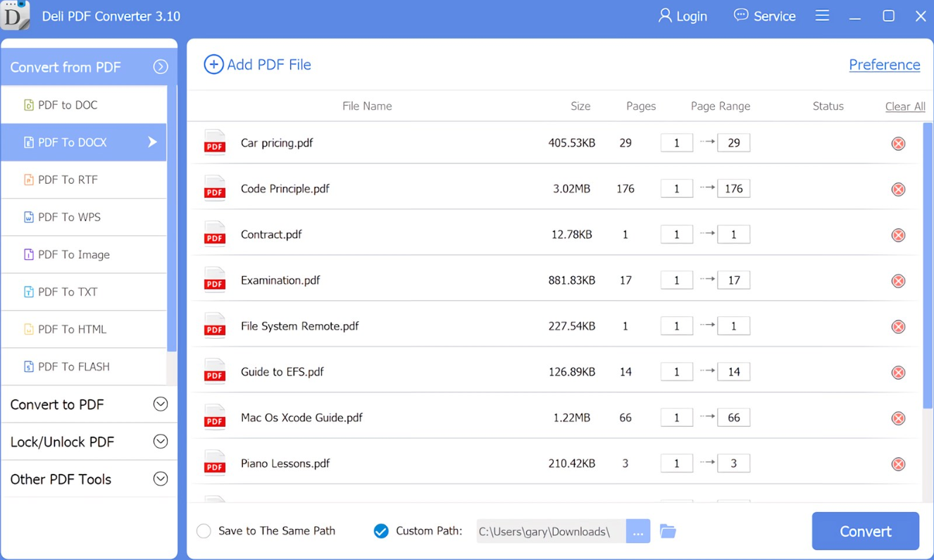The width and height of the screenshot is (934, 560).
Task: Remove Car pricing.pdf with its red X icon
Action: coord(898,144)
